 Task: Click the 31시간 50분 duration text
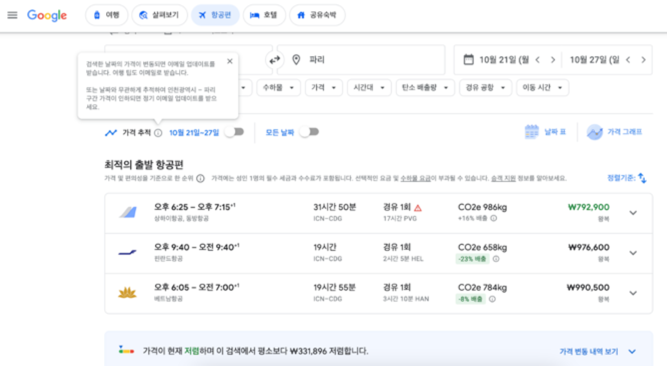(335, 207)
